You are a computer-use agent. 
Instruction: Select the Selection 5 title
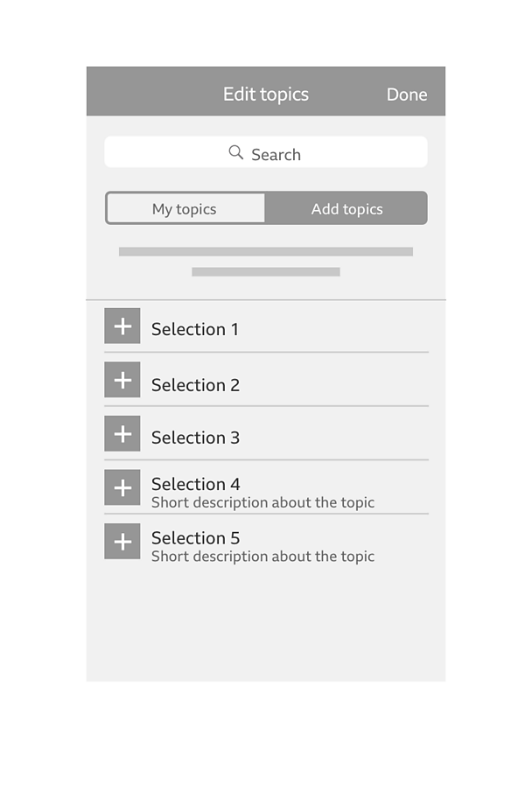coord(195,537)
